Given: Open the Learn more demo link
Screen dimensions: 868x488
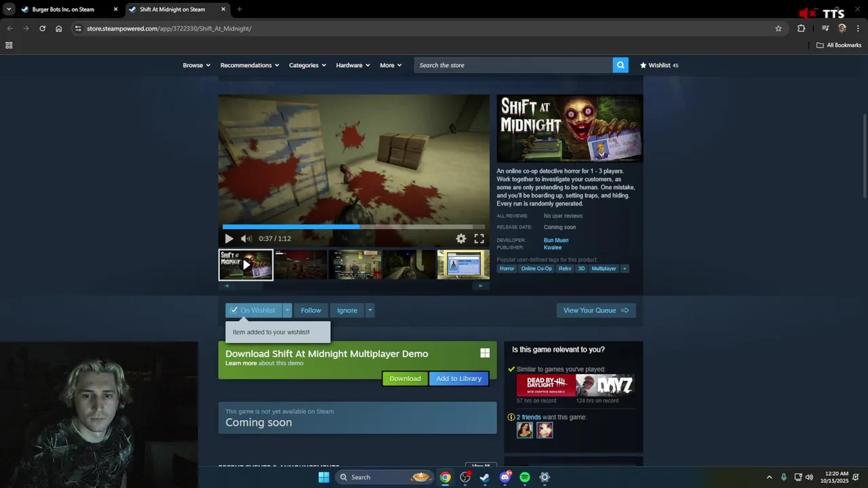Looking at the screenshot, I should click(241, 363).
